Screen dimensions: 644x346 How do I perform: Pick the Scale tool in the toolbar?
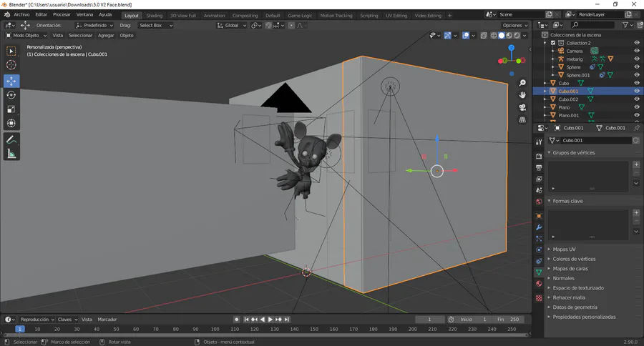click(x=11, y=109)
